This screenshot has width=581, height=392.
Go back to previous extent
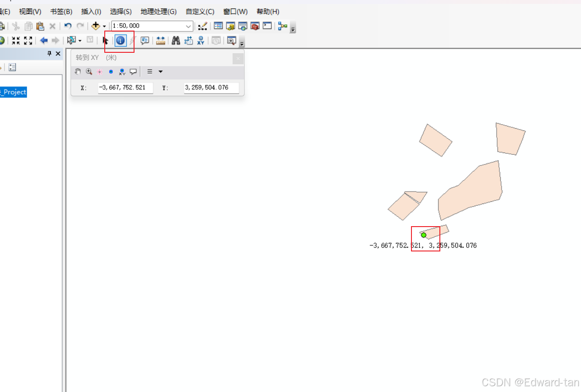(44, 41)
